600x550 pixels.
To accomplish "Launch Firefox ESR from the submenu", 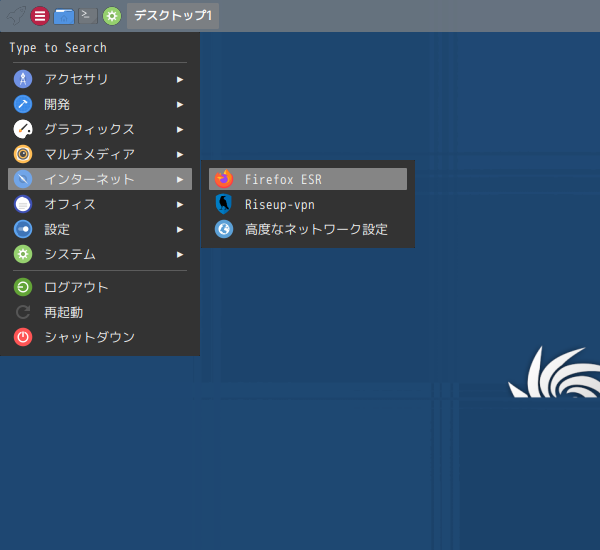I will coord(308,179).
